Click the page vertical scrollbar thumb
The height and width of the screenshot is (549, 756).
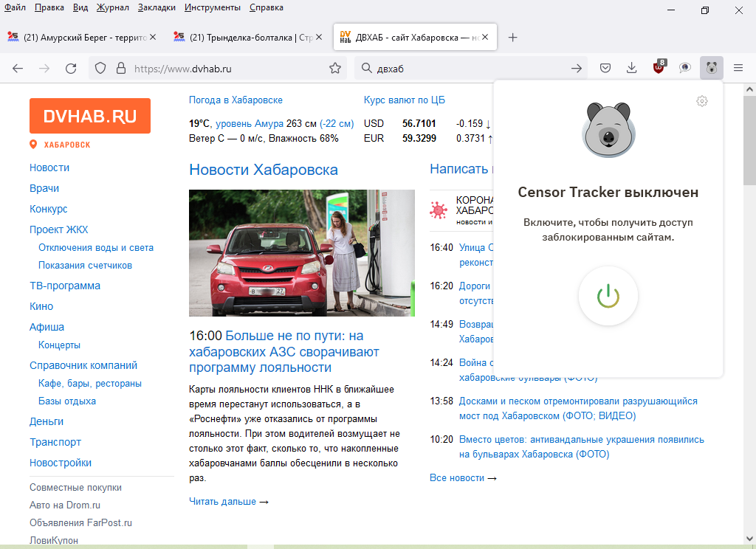point(749,139)
